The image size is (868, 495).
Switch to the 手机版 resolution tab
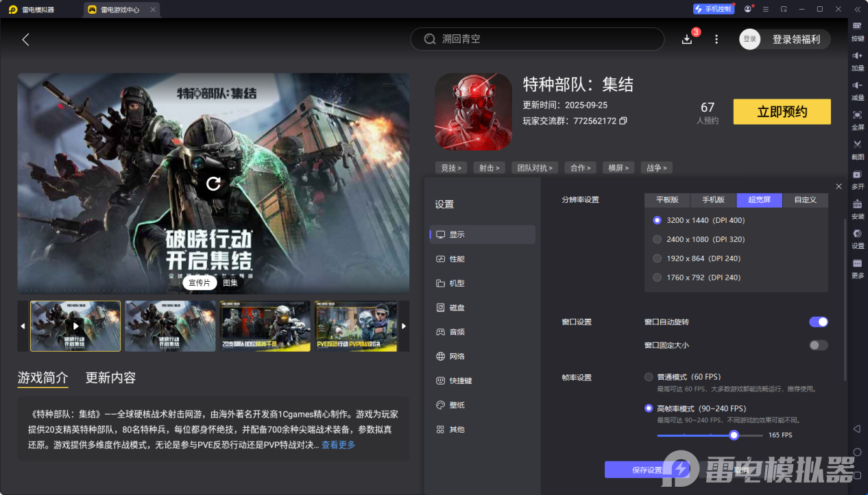(x=712, y=200)
